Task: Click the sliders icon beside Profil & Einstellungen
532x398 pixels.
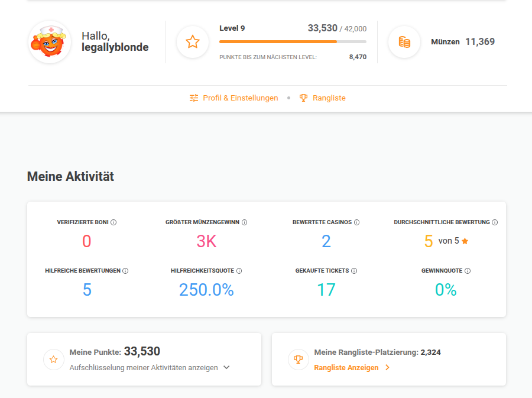Action: (x=194, y=98)
